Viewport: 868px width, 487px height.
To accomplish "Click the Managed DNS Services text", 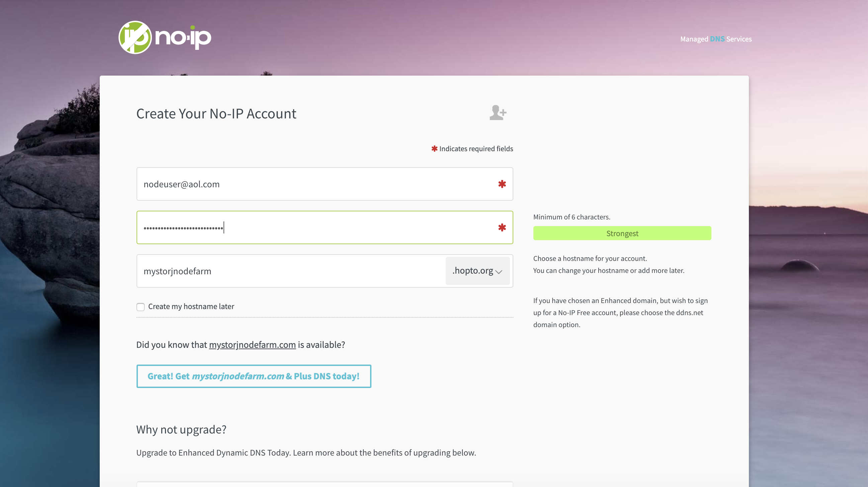I will (716, 39).
